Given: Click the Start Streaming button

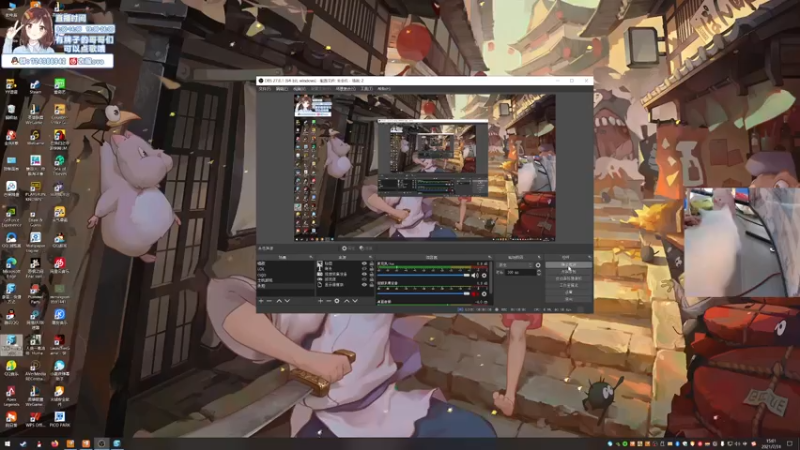Looking at the screenshot, I should pyautogui.click(x=568, y=265).
